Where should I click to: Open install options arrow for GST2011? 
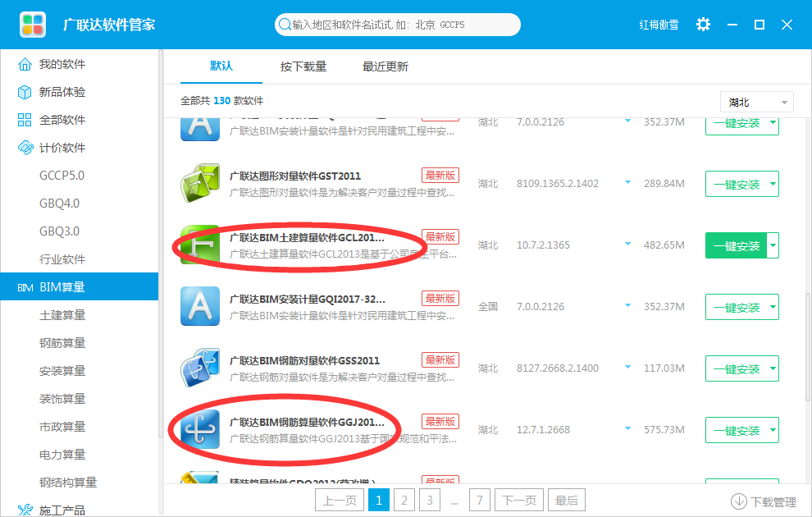click(x=773, y=184)
